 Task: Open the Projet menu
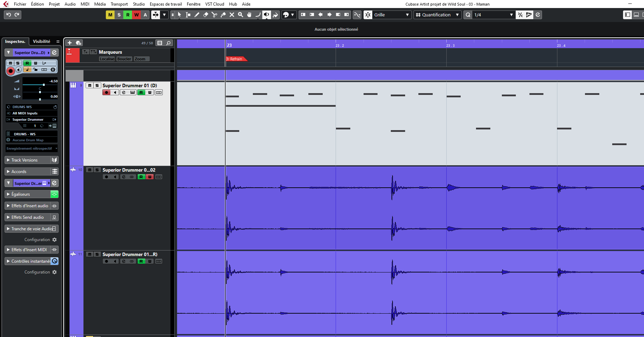pyautogui.click(x=54, y=4)
